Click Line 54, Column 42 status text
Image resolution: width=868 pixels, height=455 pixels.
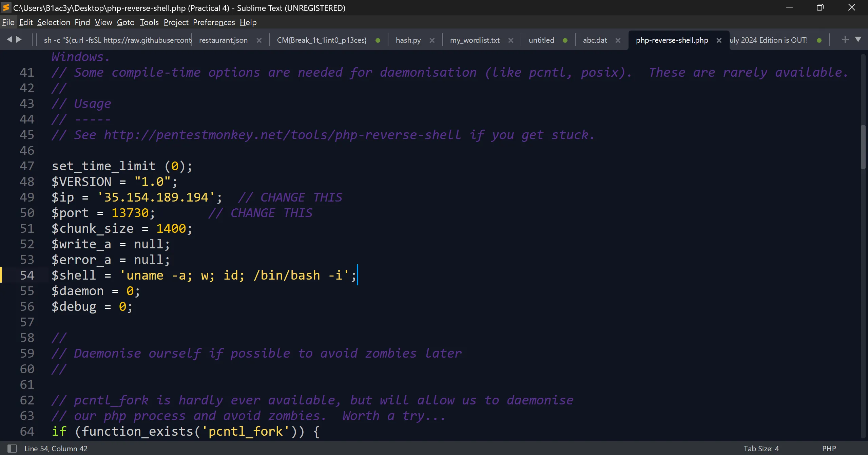click(x=56, y=449)
